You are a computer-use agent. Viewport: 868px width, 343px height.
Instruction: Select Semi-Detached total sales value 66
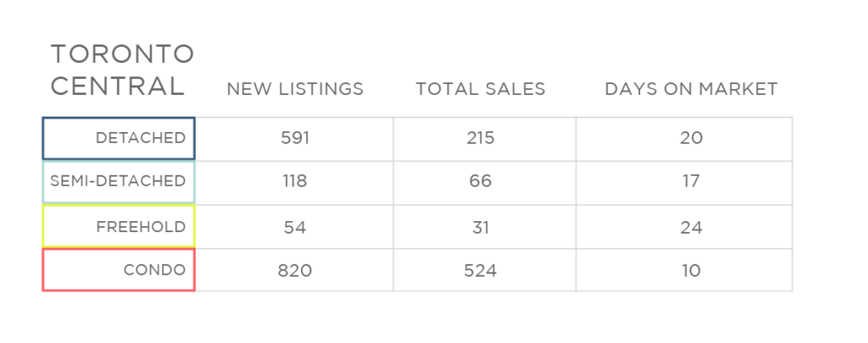[x=480, y=181]
